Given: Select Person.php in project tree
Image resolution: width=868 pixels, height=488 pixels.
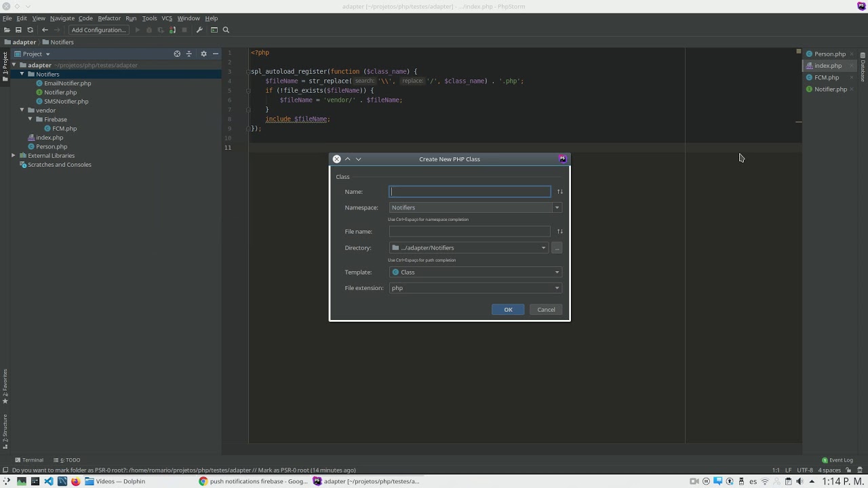Looking at the screenshot, I should (x=52, y=146).
